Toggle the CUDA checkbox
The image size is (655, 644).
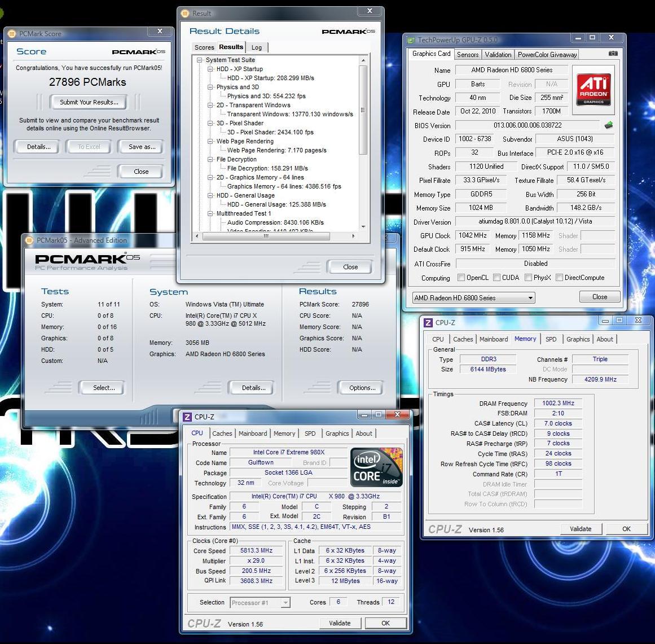click(x=496, y=278)
